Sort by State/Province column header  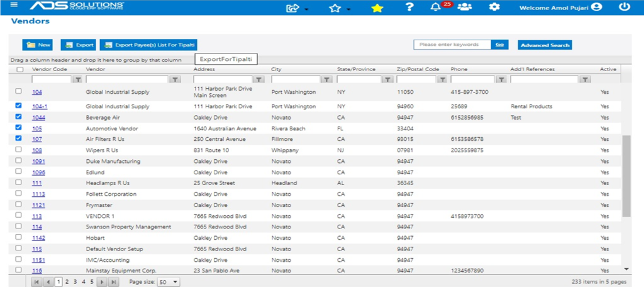(x=356, y=69)
